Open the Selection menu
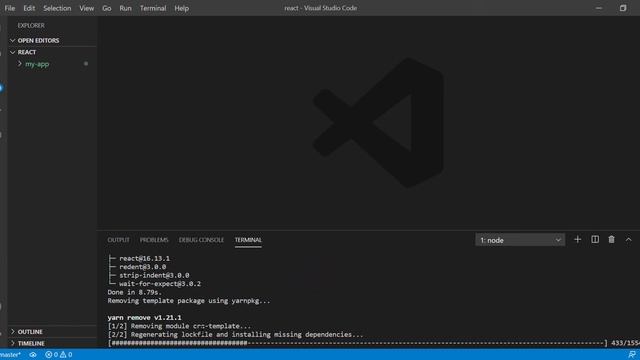The height and width of the screenshot is (360, 640). (57, 8)
